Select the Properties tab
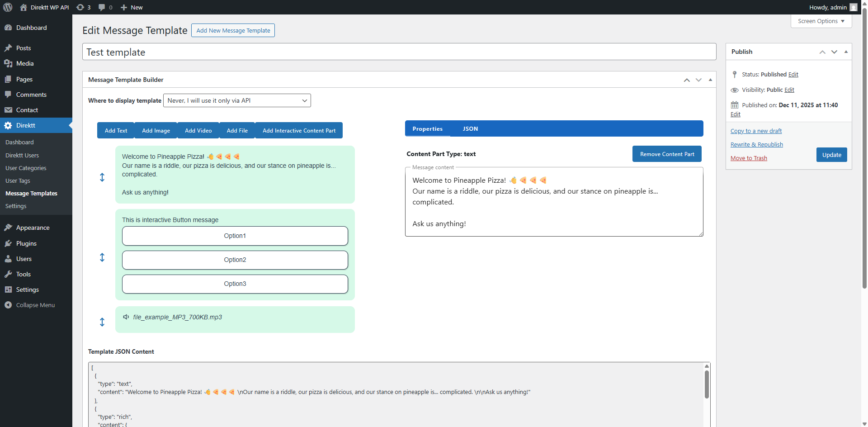 [x=427, y=128]
